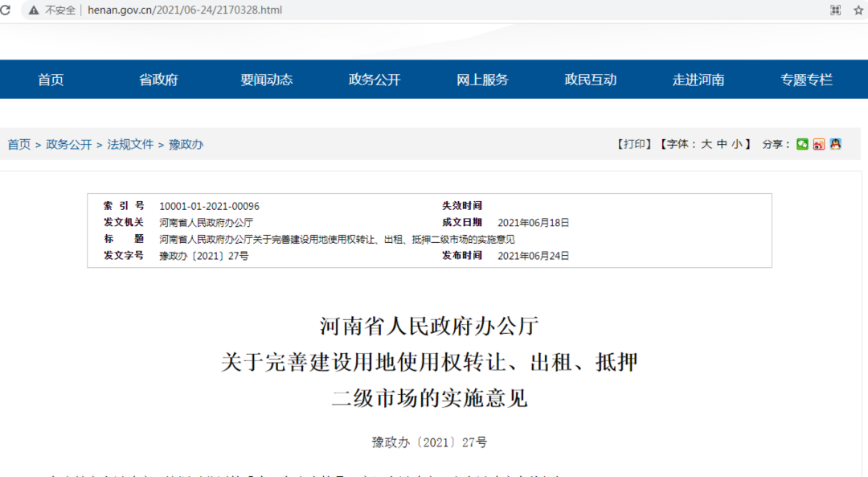Navigate to 走进河南 section
Image resolution: width=868 pixels, height=477 pixels.
[698, 80]
